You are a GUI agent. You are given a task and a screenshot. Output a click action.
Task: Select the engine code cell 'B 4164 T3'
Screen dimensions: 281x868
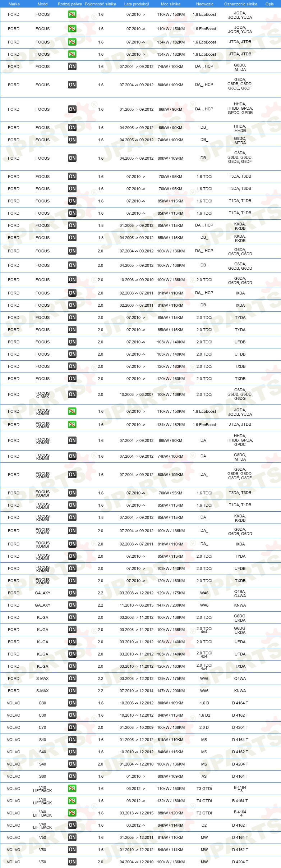(x=240, y=789)
